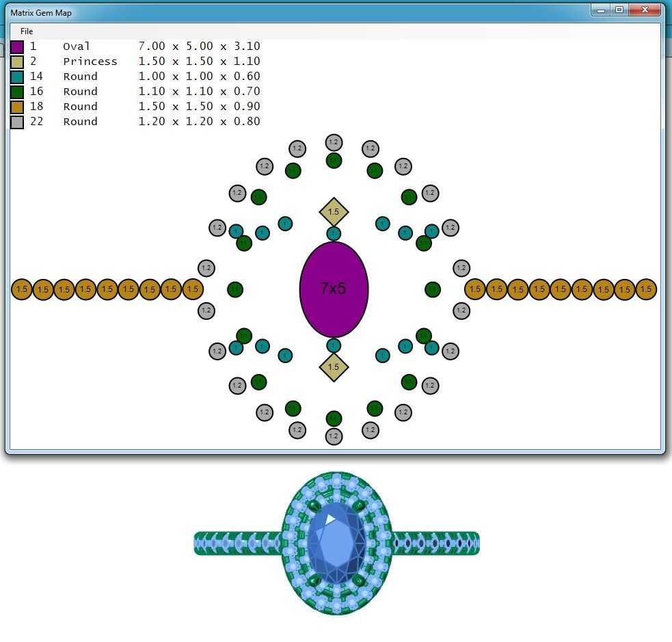
Task: Select the bottom 1.5 princess diamond gem
Action: [x=334, y=367]
